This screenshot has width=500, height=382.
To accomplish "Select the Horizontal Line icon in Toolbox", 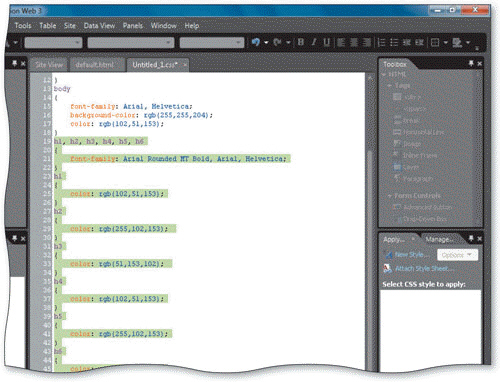I will [397, 132].
